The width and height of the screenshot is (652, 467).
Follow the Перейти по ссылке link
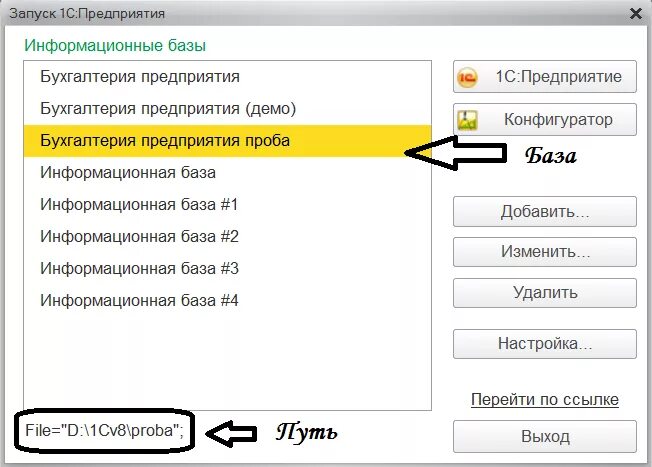(x=545, y=400)
